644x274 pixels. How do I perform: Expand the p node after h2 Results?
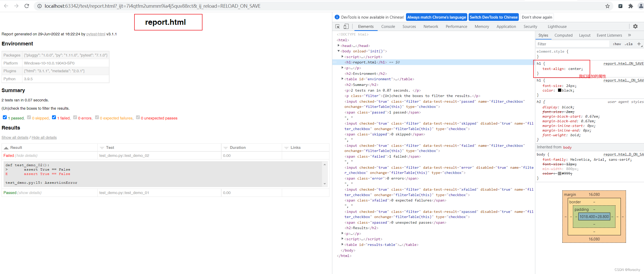pyautogui.click(x=342, y=233)
